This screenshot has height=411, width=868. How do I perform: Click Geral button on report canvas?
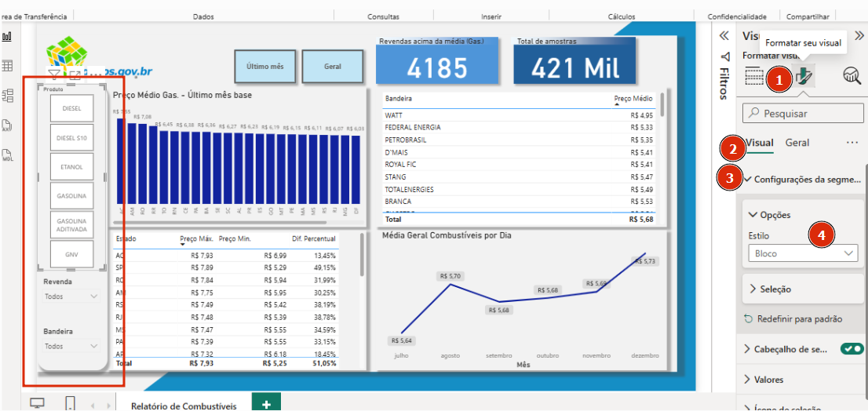coord(333,66)
